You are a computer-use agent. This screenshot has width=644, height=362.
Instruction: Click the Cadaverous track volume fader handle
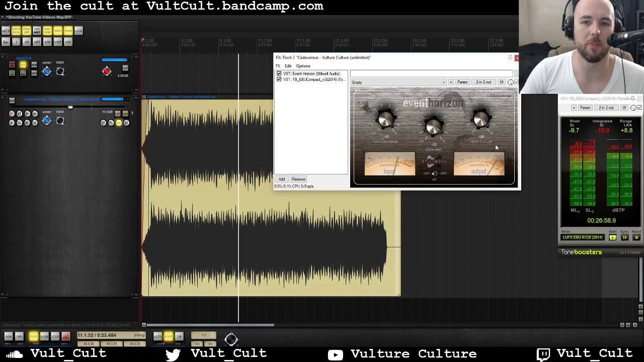click(x=70, y=107)
